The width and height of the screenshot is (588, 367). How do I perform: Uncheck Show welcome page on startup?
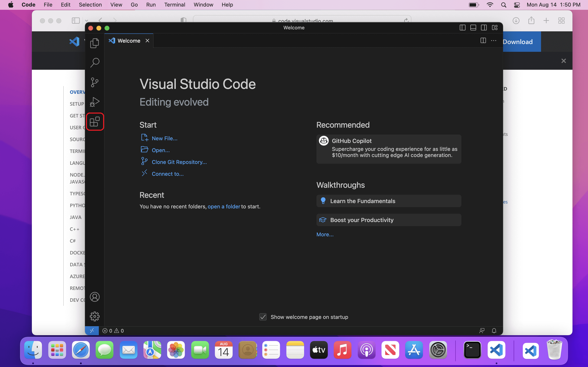[263, 317]
